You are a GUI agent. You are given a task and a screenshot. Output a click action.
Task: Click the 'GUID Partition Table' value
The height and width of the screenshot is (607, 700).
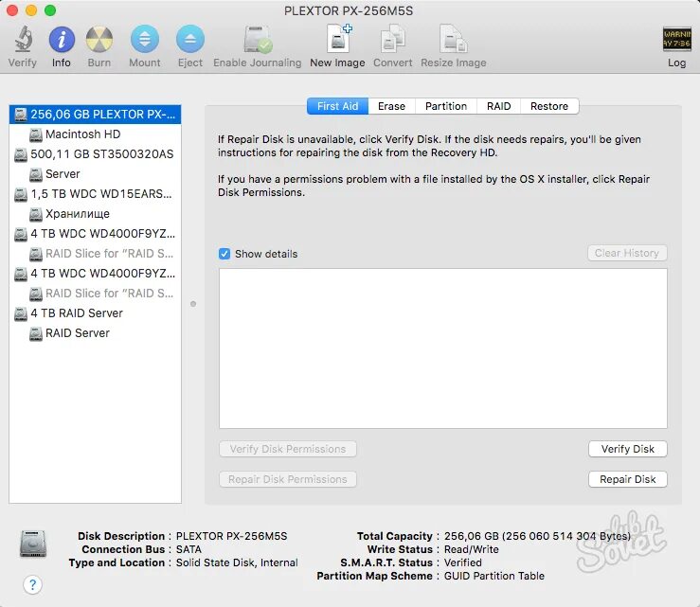point(494,576)
